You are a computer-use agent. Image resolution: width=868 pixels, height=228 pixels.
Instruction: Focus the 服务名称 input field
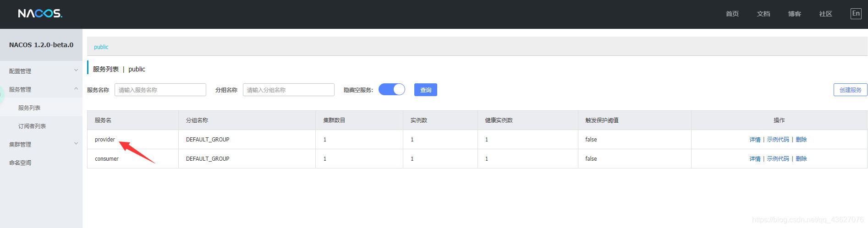coord(160,90)
